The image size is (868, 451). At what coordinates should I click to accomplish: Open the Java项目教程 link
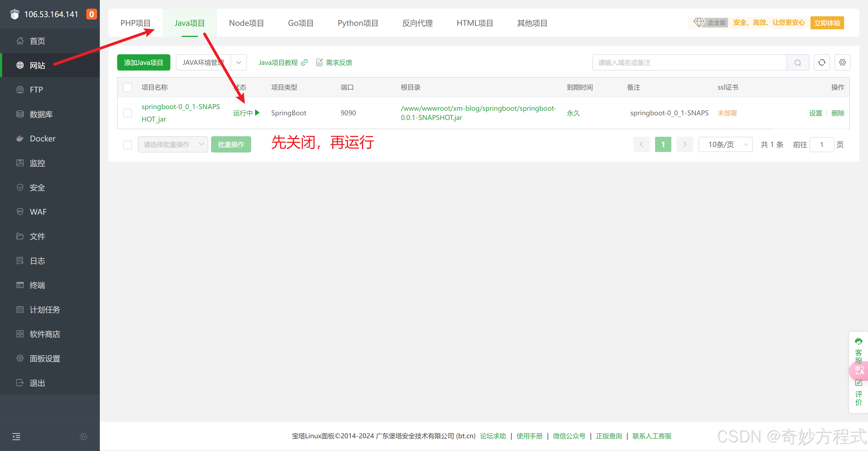[x=283, y=63]
